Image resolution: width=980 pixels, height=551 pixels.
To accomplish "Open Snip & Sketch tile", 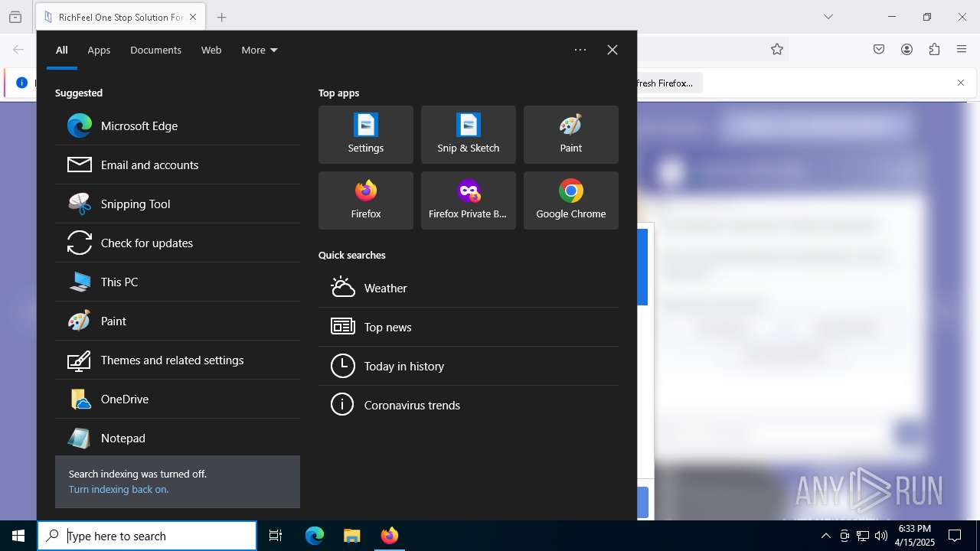I will pos(469,135).
